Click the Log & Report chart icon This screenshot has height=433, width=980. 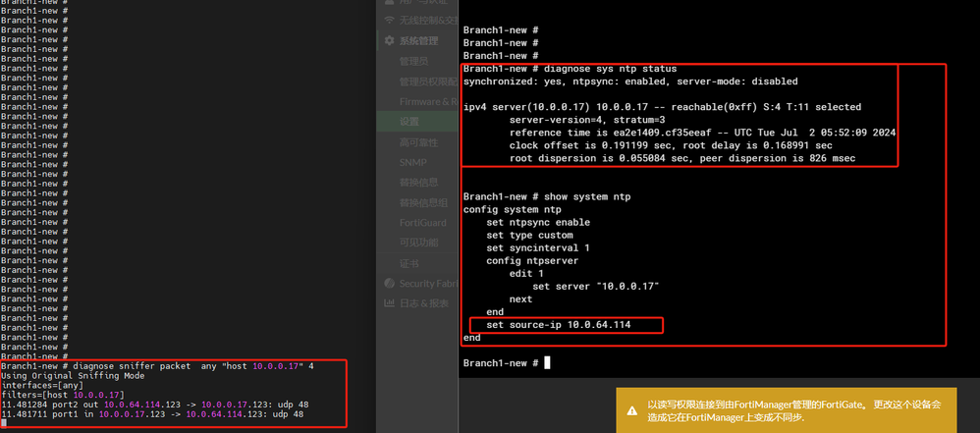coord(389,303)
